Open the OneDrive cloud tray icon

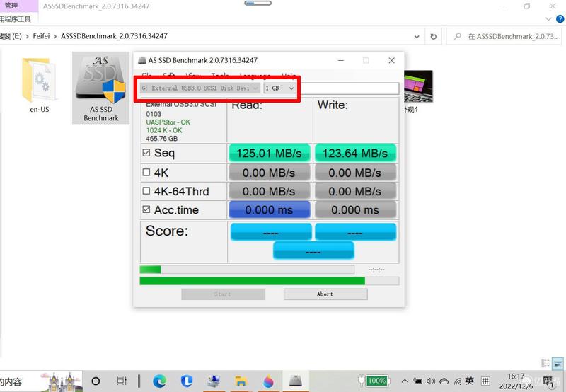[444, 381]
